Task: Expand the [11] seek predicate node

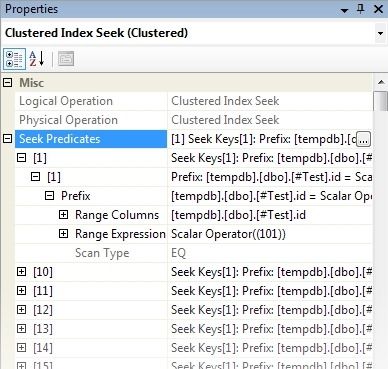Action: pyautogui.click(x=22, y=290)
